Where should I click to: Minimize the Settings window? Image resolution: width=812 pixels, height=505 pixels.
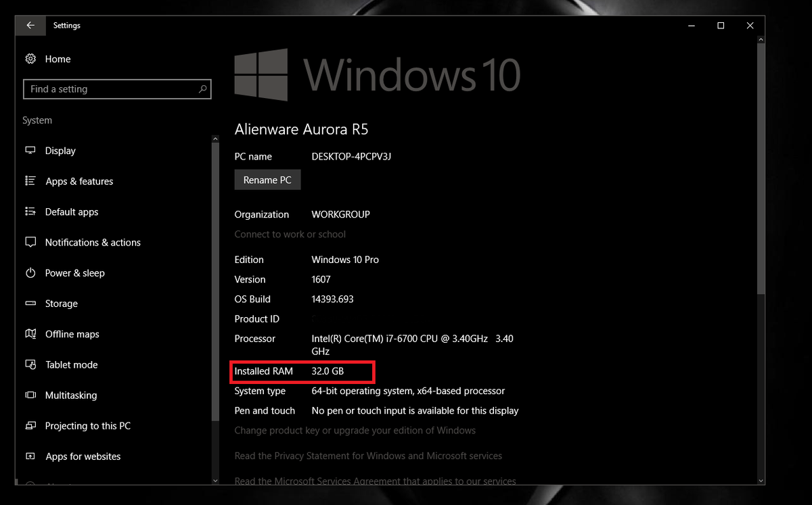point(691,26)
